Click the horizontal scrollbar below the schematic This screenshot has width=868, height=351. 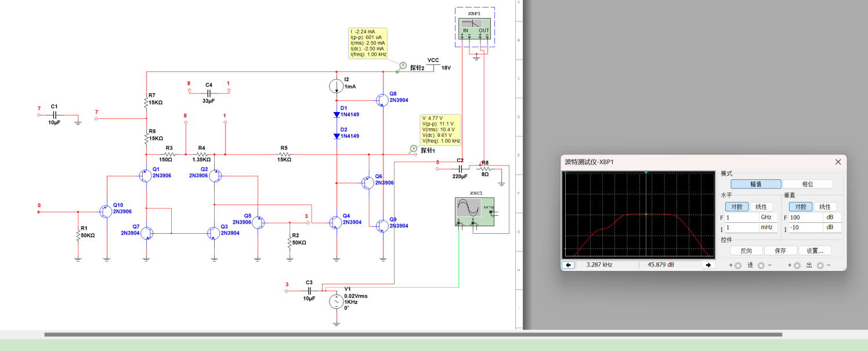click(413, 334)
